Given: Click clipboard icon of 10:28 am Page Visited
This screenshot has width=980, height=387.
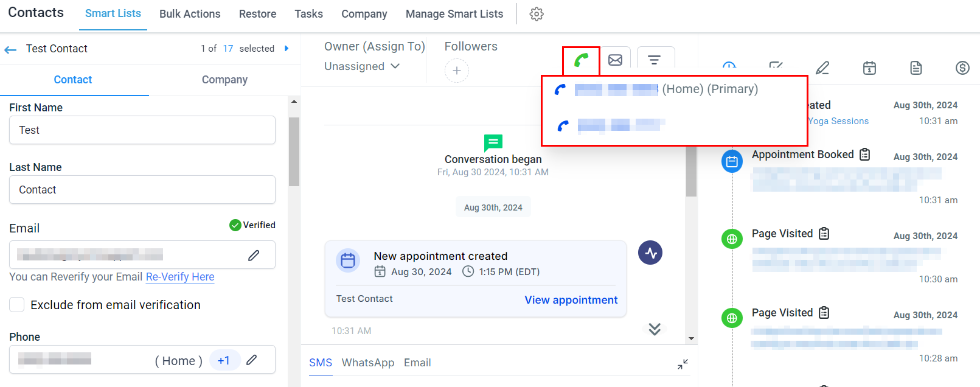Looking at the screenshot, I should (x=824, y=313).
